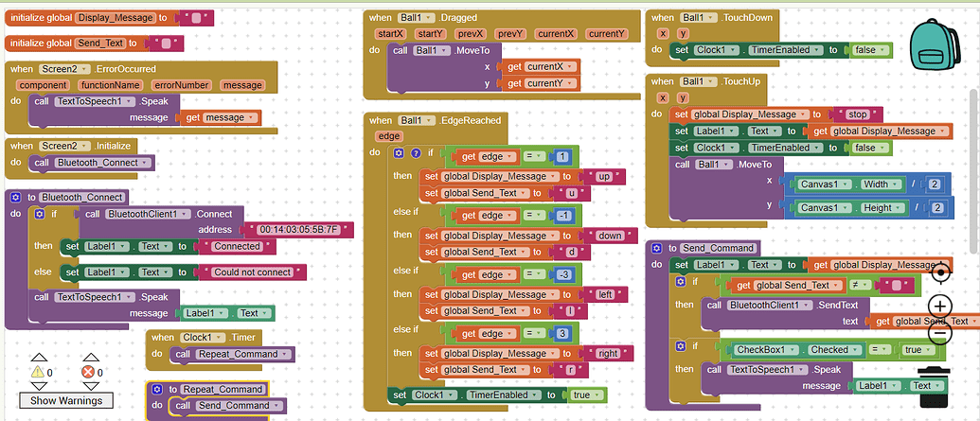
Task: Open the backpack icon
Action: tap(935, 44)
